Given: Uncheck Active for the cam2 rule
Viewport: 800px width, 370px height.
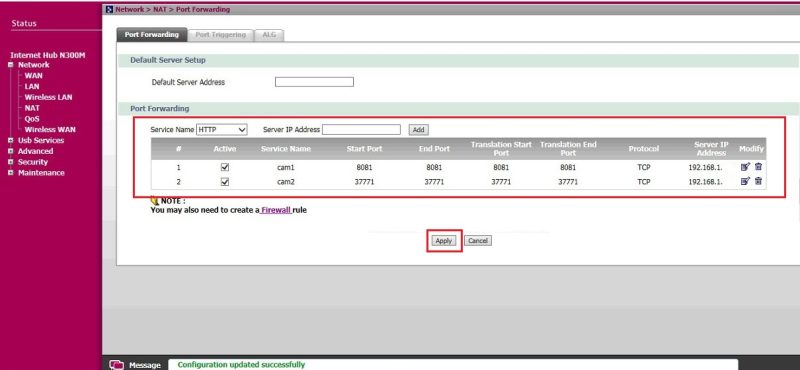Looking at the screenshot, I should [x=224, y=182].
